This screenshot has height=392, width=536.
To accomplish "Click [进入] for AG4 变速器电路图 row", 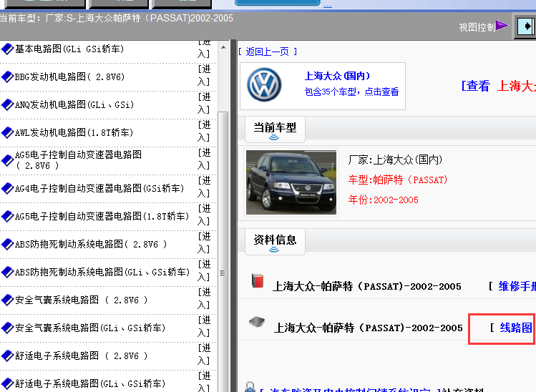I will 204,187.
